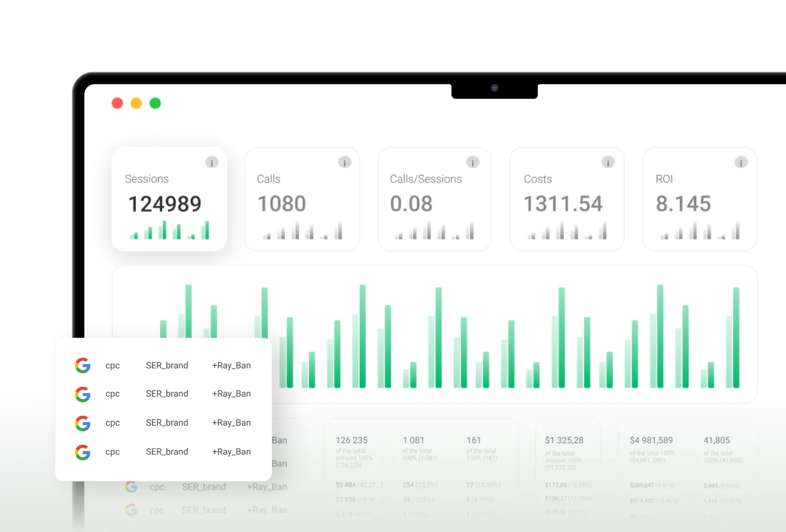Click the Google icon in the table row below the popup
Viewport: 786px width, 532px height.
[131, 487]
